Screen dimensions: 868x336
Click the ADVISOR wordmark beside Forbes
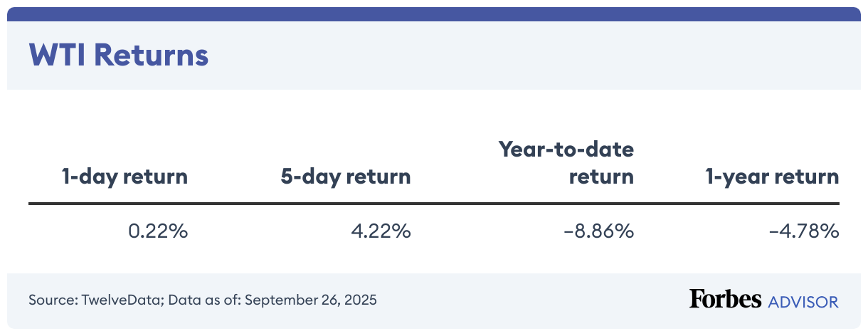(x=803, y=302)
